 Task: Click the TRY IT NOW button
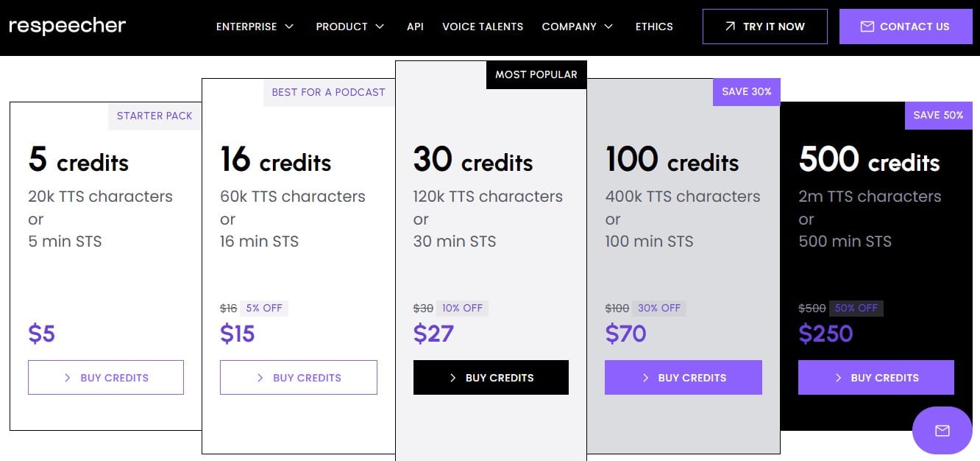pos(765,26)
